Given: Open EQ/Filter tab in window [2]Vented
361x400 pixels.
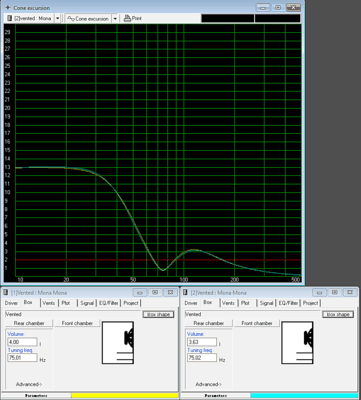Looking at the screenshot, I should click(x=288, y=303).
